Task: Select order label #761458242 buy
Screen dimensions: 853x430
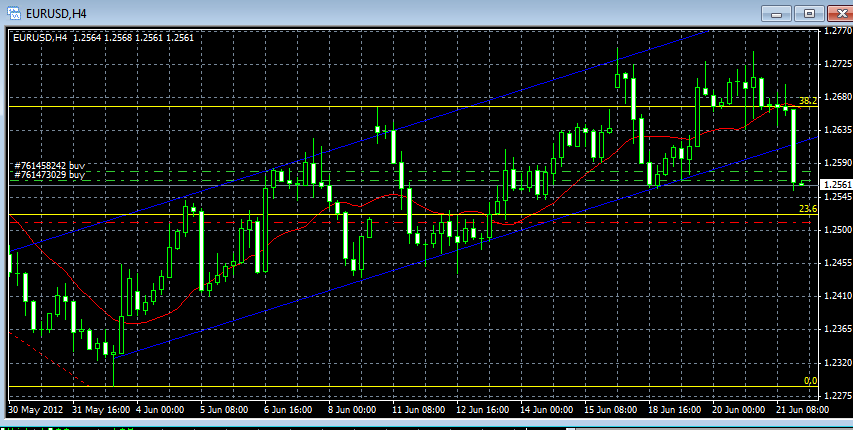Action: (50, 165)
